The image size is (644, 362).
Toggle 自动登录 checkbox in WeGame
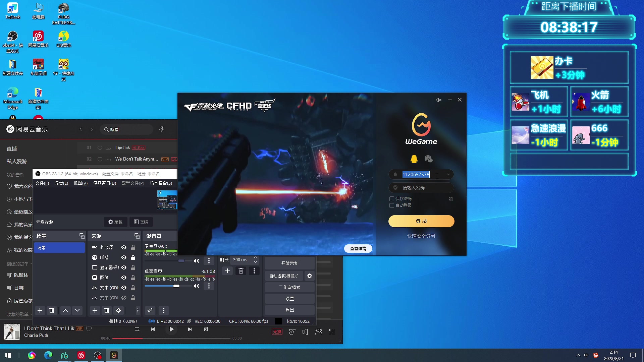[x=391, y=205]
